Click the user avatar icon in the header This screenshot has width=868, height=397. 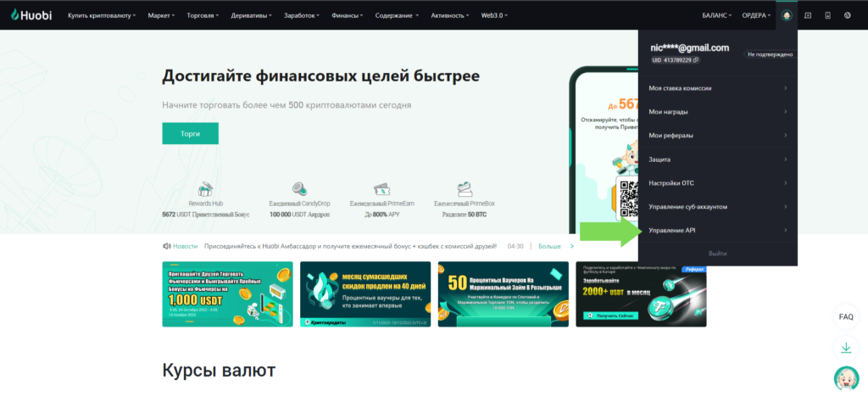click(787, 15)
